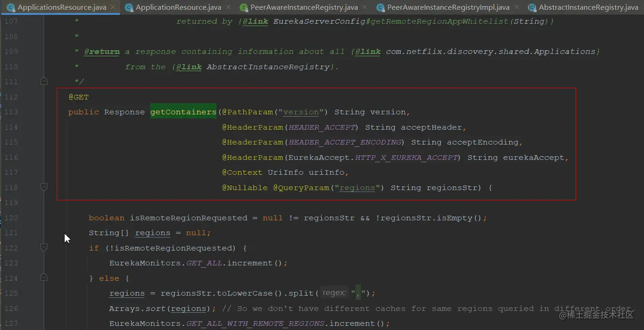The image size is (644, 330).
Task: Close the ApplicationResource.java tab
Action: click(228, 7)
